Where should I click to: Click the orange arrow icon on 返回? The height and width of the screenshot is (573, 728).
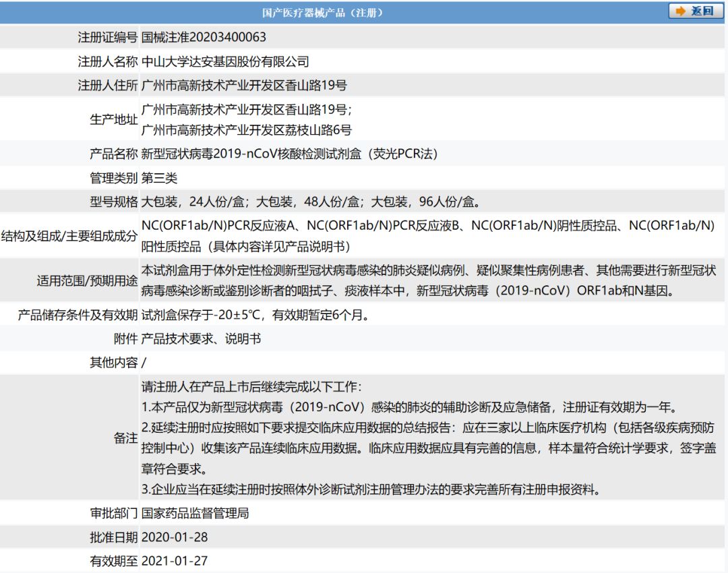pos(680,11)
